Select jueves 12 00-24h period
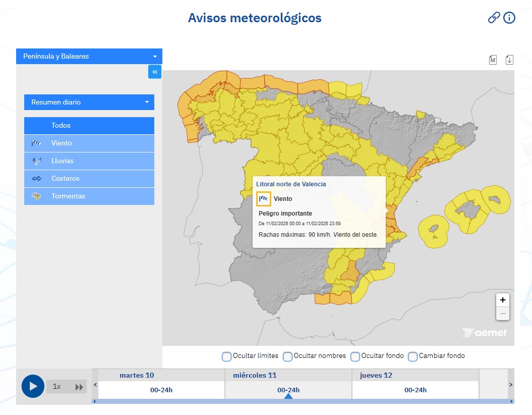 (415, 390)
